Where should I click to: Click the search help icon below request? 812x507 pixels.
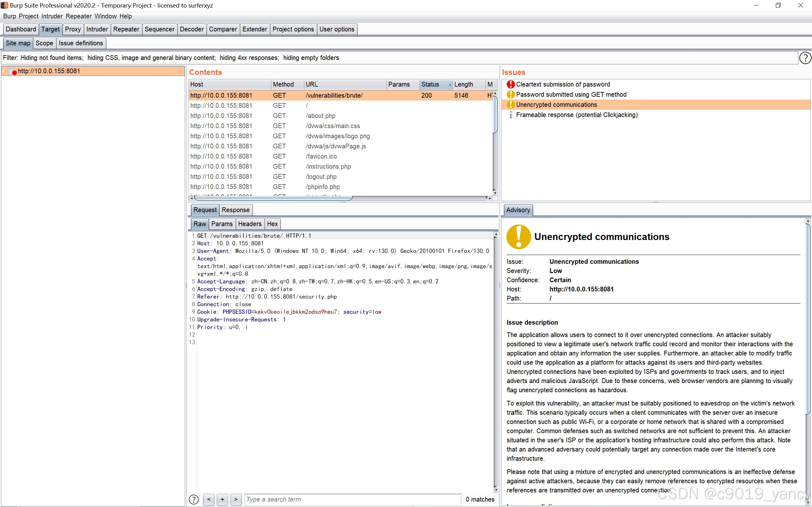(x=194, y=499)
